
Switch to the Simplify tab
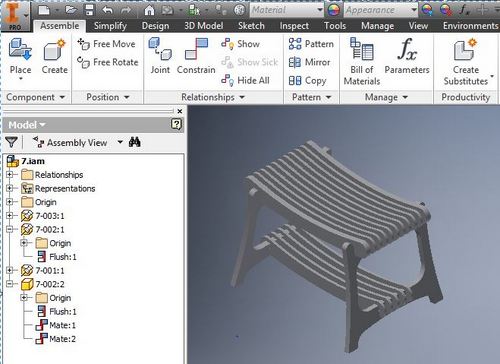pos(110,26)
